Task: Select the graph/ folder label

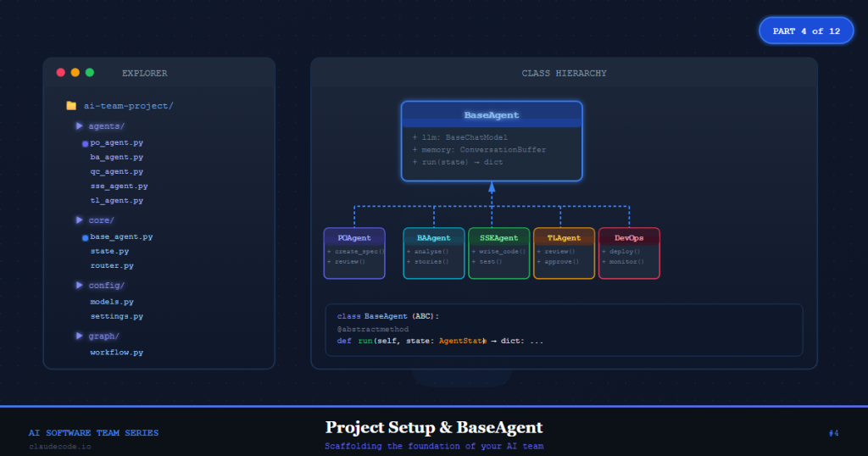Action: click(104, 336)
